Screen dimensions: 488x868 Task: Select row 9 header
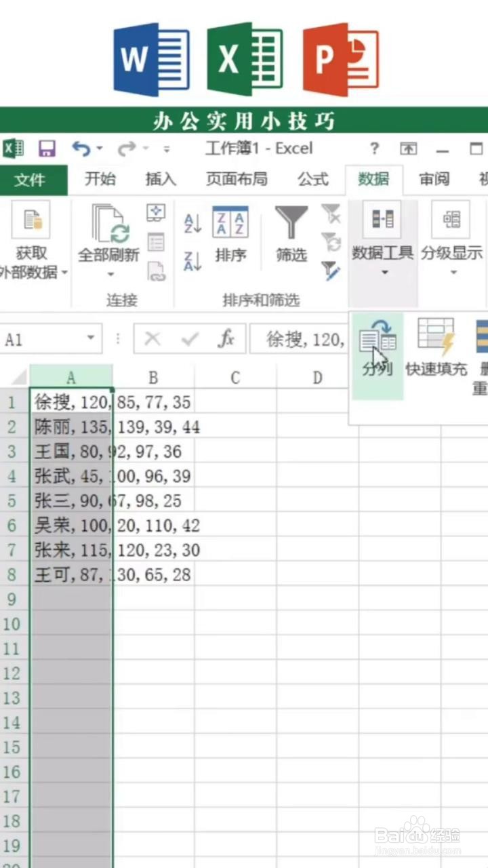coord(12,599)
